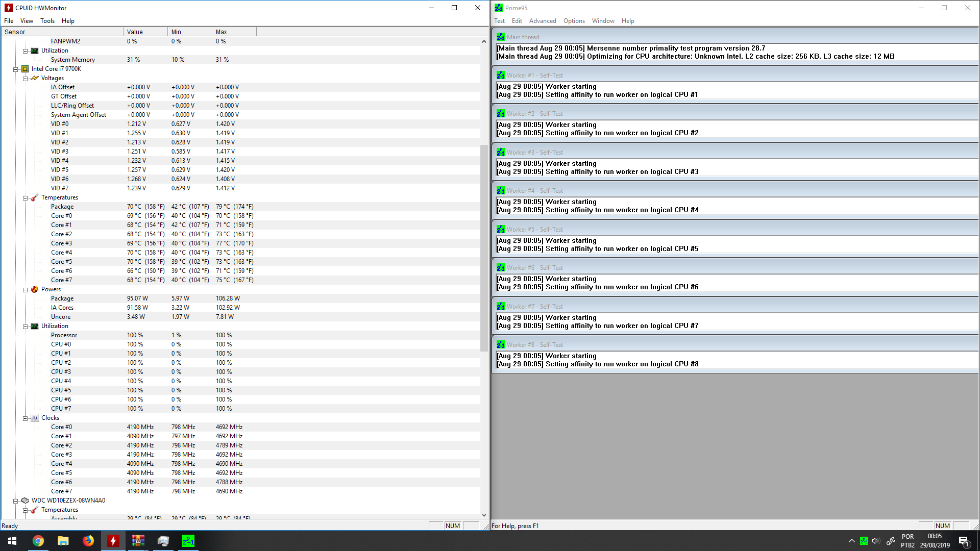Click the Voltages lightning icon
Image resolution: width=980 pixels, height=551 pixels.
pos(35,78)
